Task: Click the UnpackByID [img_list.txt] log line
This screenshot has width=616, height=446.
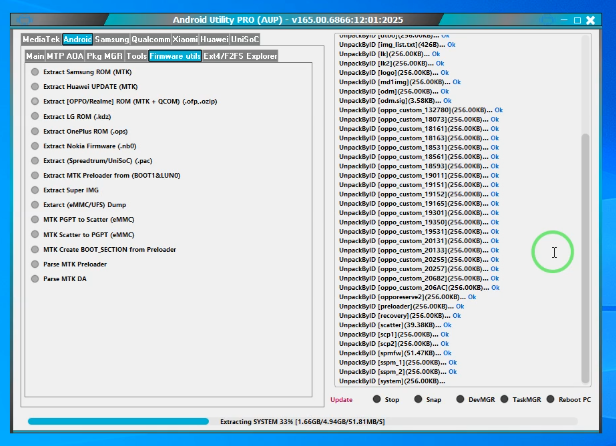Action: coord(397,45)
